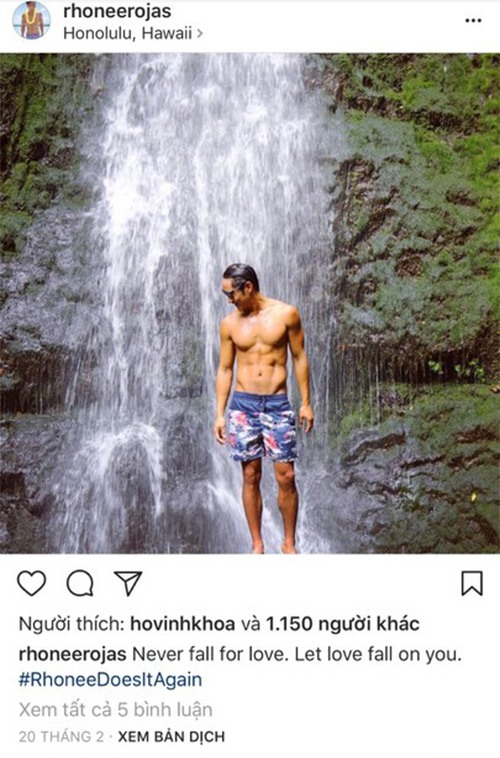Image resolution: width=500 pixels, height=758 pixels.
Task: Tap the man standing in the photo
Action: 263,408
